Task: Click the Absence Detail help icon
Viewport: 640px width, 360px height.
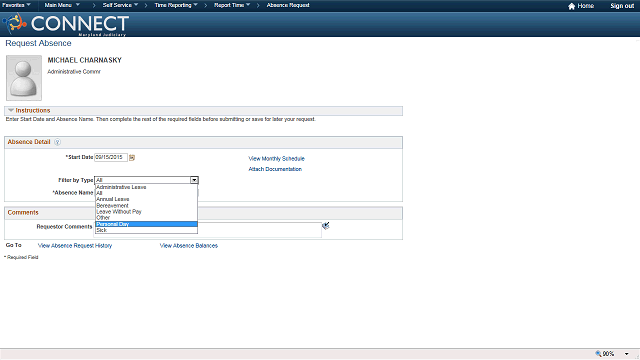Action: pyautogui.click(x=58, y=142)
